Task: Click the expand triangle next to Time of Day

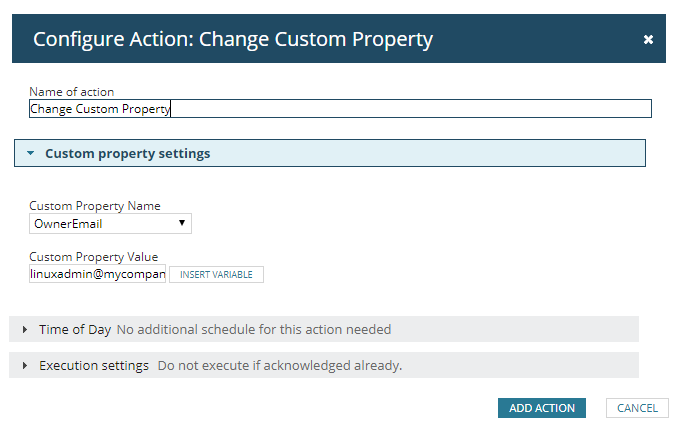Action: pos(25,329)
